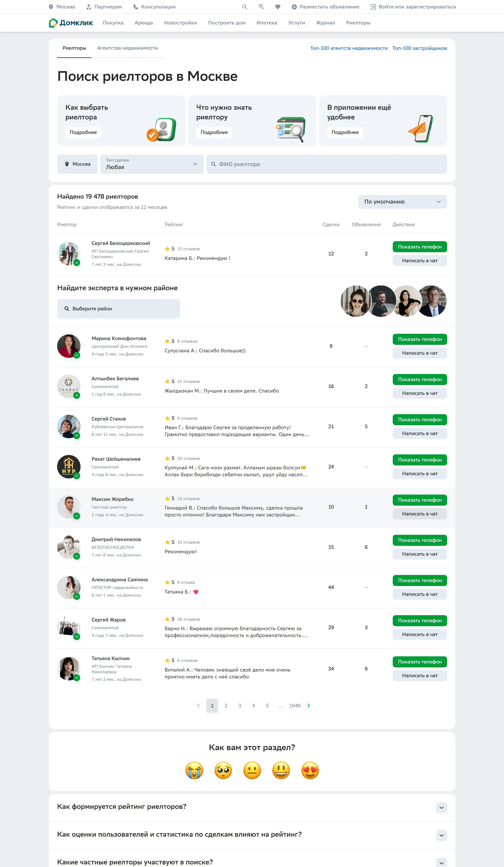Open favorites heart icon in header
This screenshot has width=504, height=867.
[x=277, y=7]
